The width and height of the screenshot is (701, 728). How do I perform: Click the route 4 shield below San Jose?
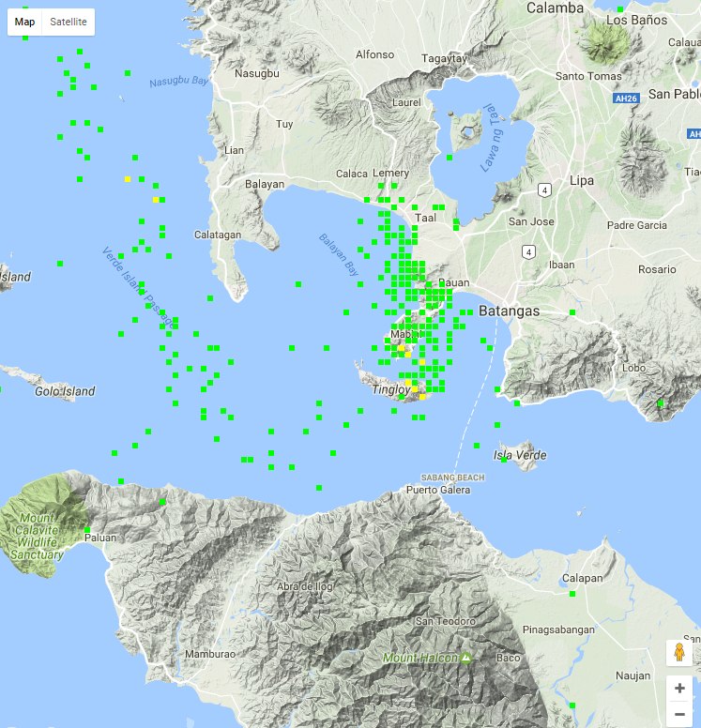(529, 251)
